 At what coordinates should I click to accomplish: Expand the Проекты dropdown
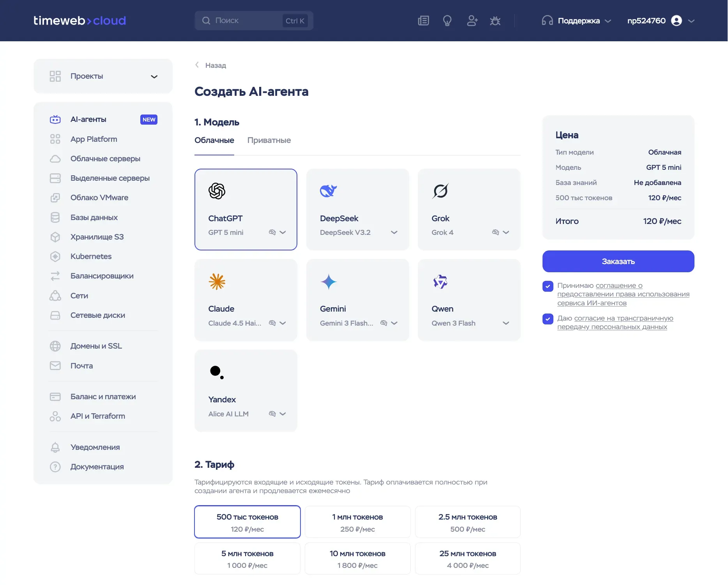[154, 76]
